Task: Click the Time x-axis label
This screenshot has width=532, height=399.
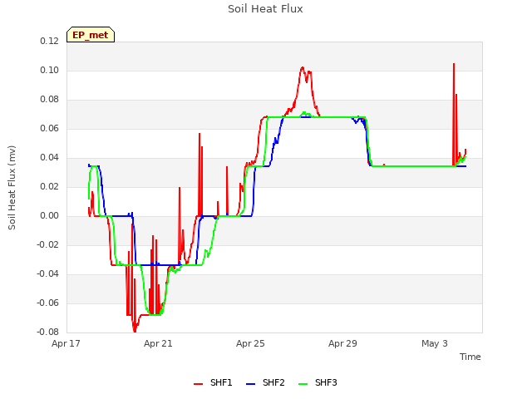Action: point(470,357)
